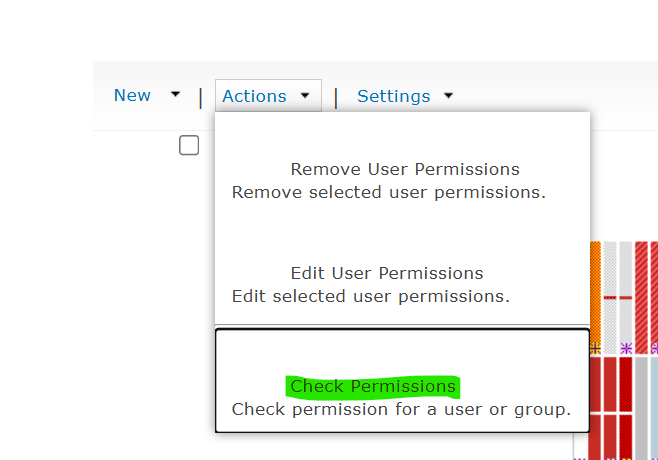The width and height of the screenshot is (658, 460).
Task: Open the Settings menu
Action: tap(393, 96)
